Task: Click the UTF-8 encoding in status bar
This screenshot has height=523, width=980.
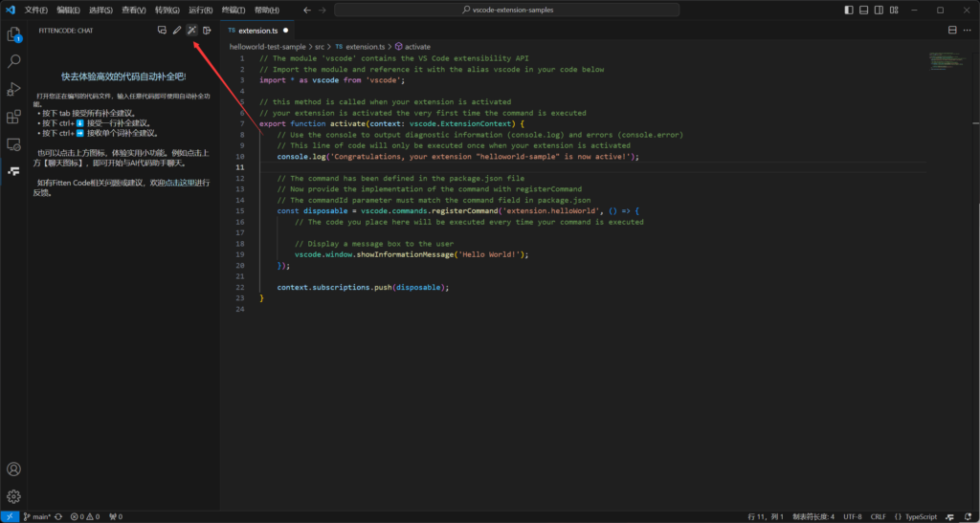Action: point(852,516)
